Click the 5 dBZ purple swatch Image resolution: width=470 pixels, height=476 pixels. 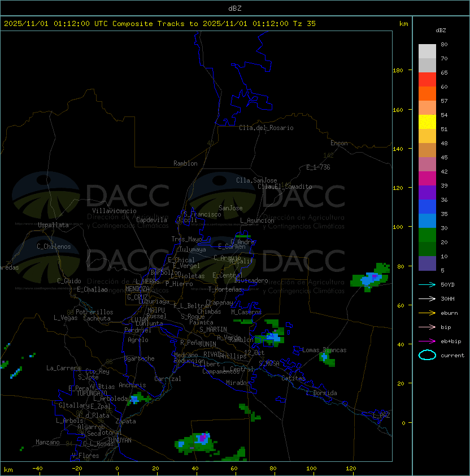[427, 263]
